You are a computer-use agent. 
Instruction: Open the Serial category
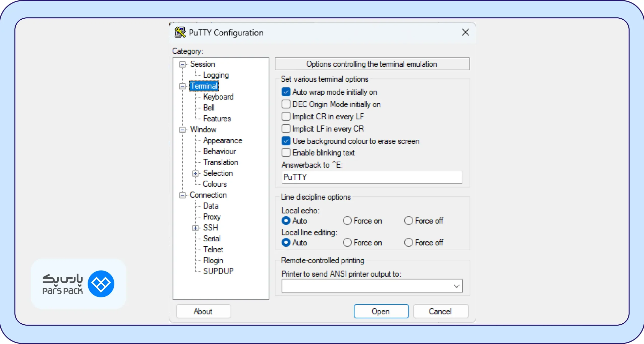[212, 239]
